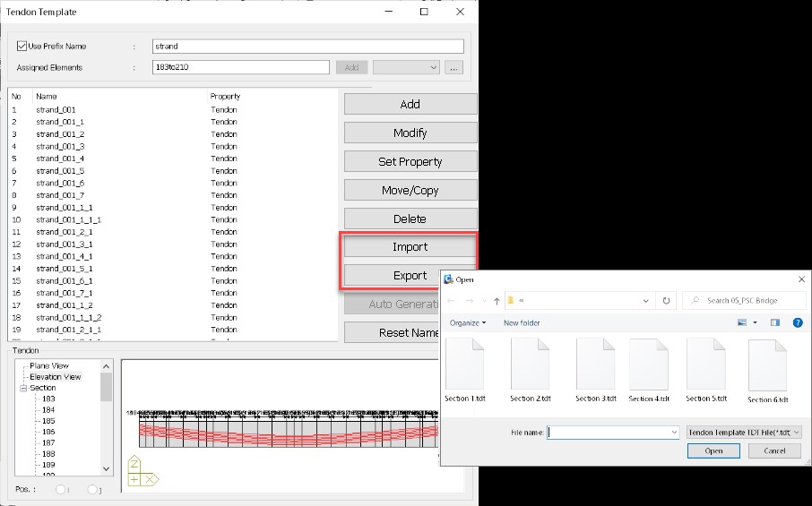This screenshot has width=812, height=506.
Task: Click the Move/Copy button
Action: tap(410, 191)
